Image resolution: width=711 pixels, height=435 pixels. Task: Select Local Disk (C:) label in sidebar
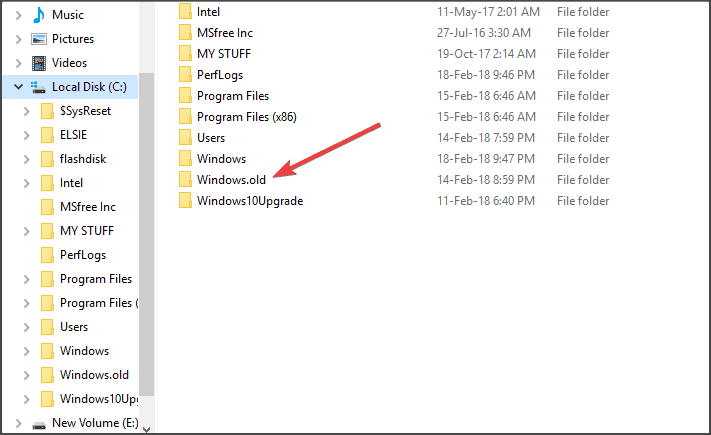(x=89, y=87)
